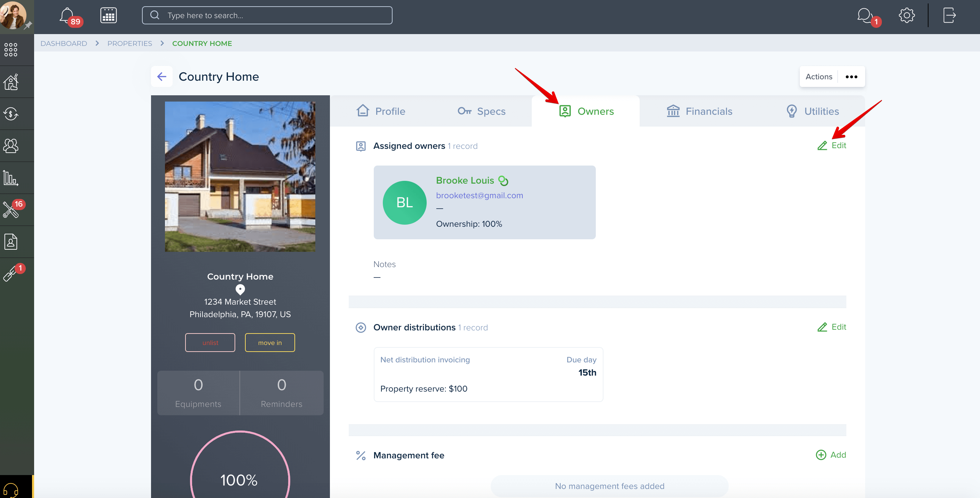The height and width of the screenshot is (498, 980).
Task: Click 'No management fees added' message
Action: (609, 486)
